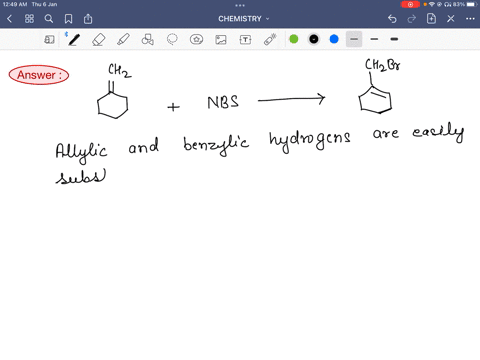Select the thickest stroke width

coord(394,39)
